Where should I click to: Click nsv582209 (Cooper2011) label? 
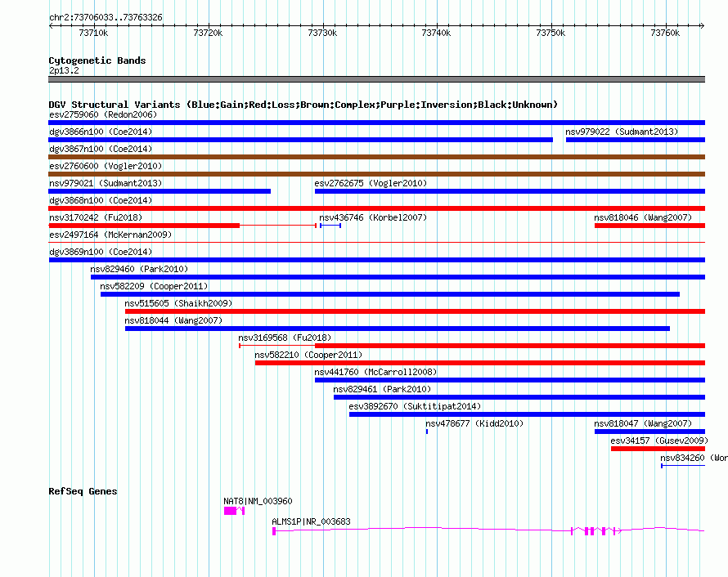click(154, 286)
